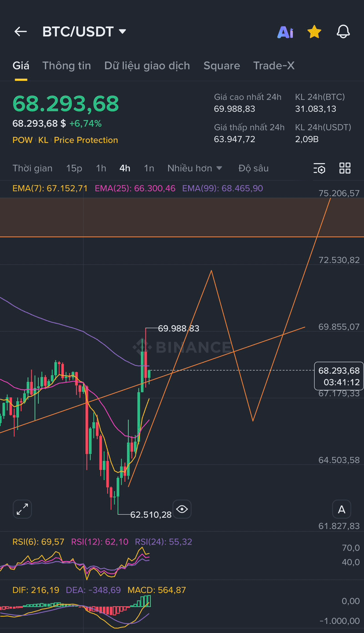Open the Độ sâu depth view

point(254,168)
